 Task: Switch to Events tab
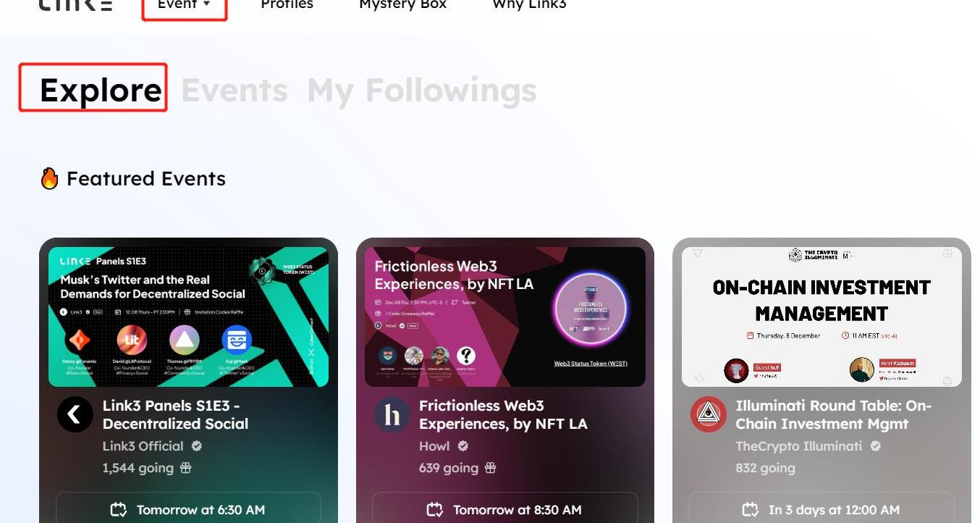235,91
